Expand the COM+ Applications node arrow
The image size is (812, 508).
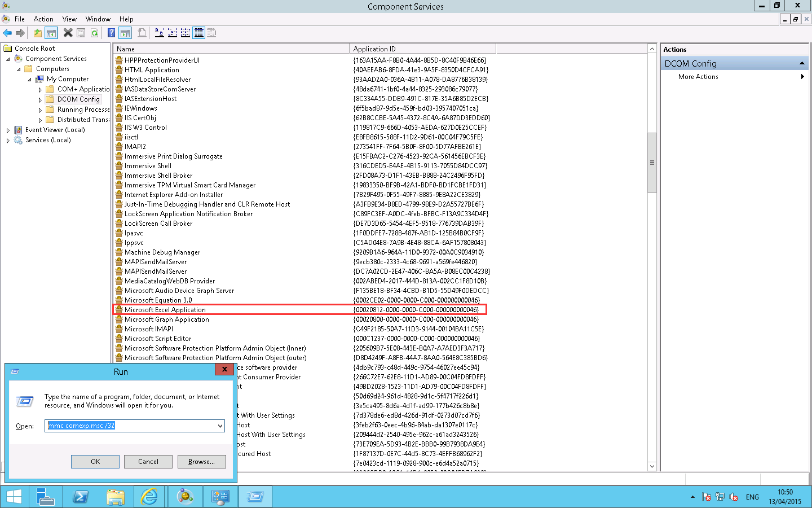coord(40,89)
